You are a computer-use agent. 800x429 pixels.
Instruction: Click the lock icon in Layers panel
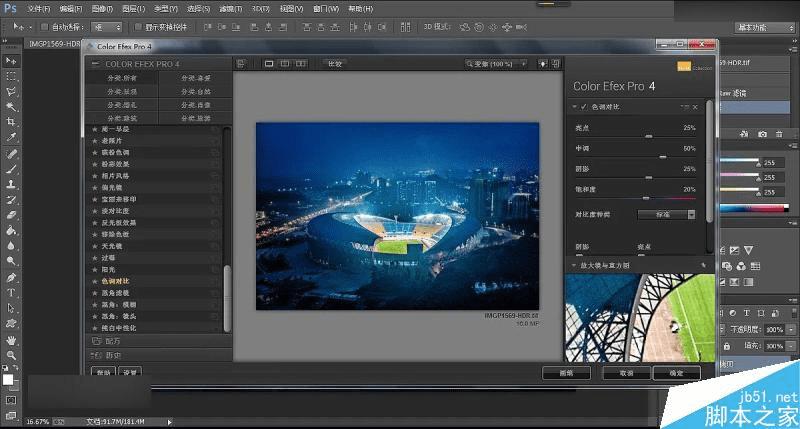pos(727,346)
